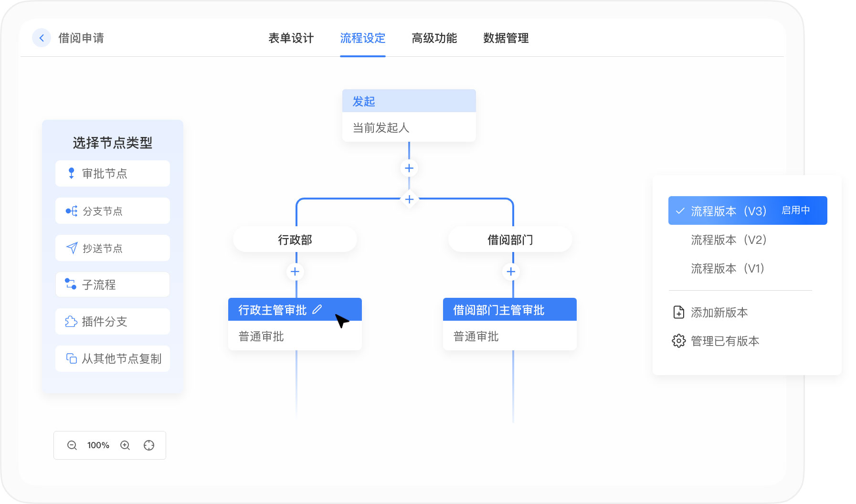
Task: Click the back arrow beside 借阅申请
Action: (x=42, y=38)
